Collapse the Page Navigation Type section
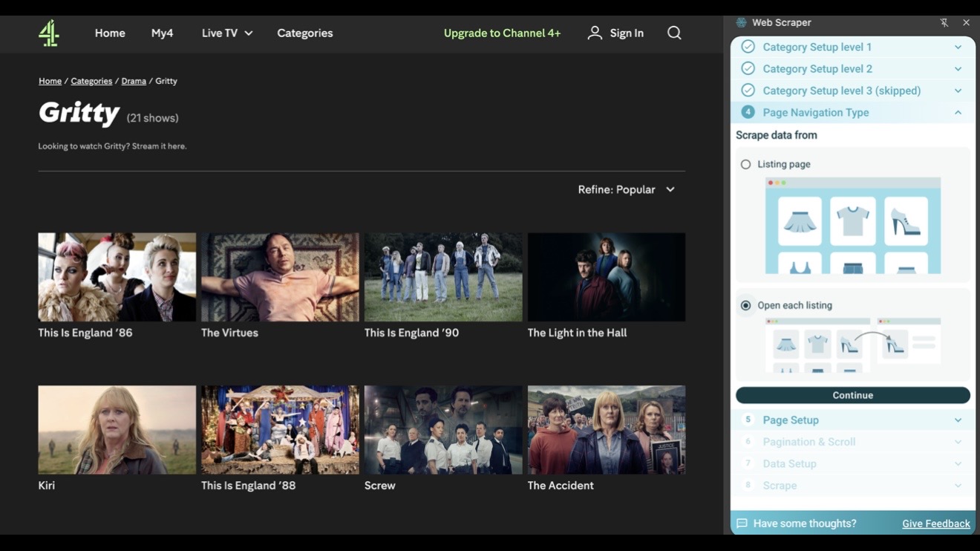 [958, 112]
